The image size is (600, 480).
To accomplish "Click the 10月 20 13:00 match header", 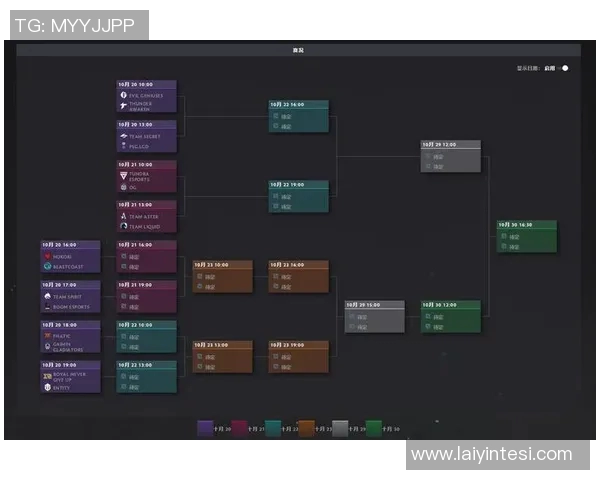I will pyautogui.click(x=147, y=124).
